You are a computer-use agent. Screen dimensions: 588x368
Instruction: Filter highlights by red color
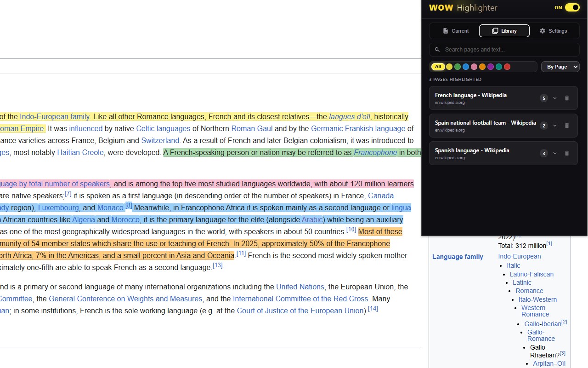click(507, 67)
